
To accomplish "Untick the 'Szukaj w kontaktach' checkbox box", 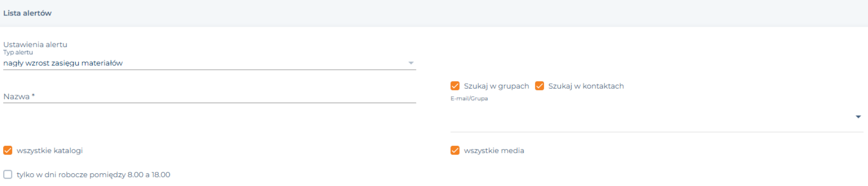I will pos(539,86).
